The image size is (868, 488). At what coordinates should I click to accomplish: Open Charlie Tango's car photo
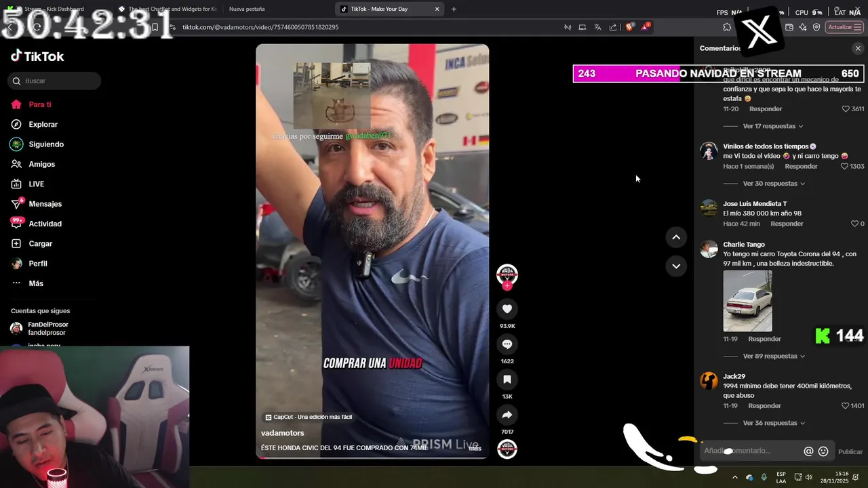coord(747,301)
